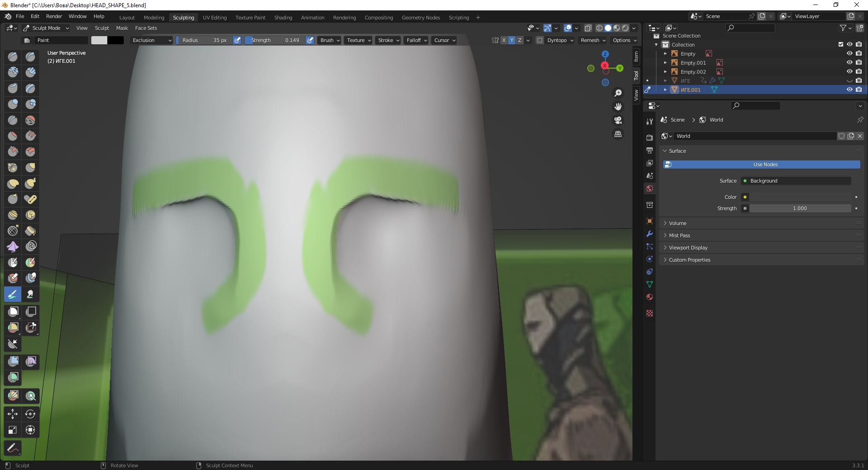Open the Render properties tab

[650, 137]
